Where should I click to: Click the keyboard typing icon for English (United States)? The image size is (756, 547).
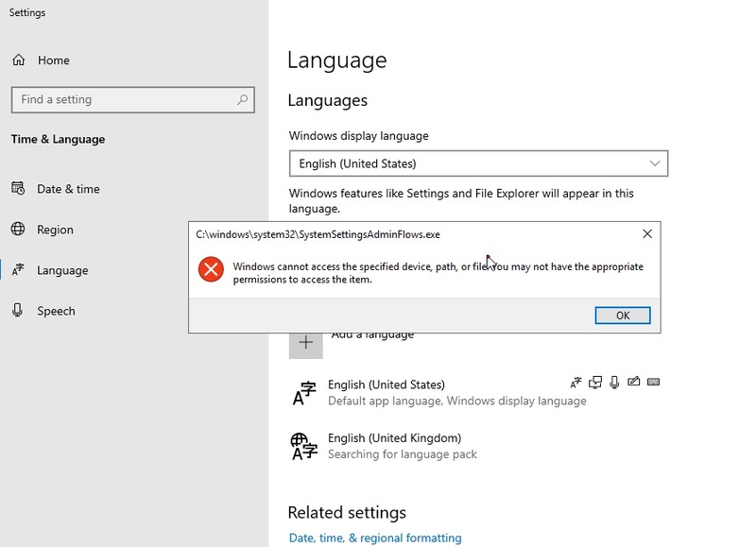[653, 383]
